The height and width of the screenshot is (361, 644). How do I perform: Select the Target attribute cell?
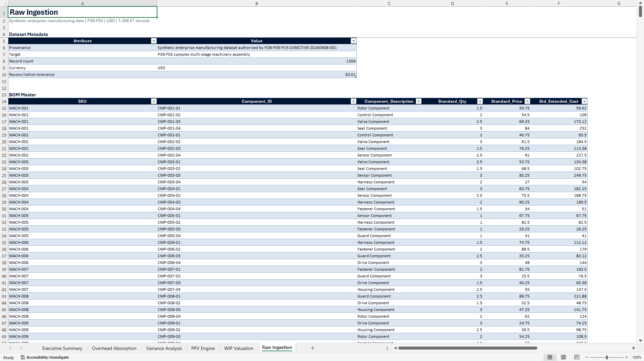[83, 54]
